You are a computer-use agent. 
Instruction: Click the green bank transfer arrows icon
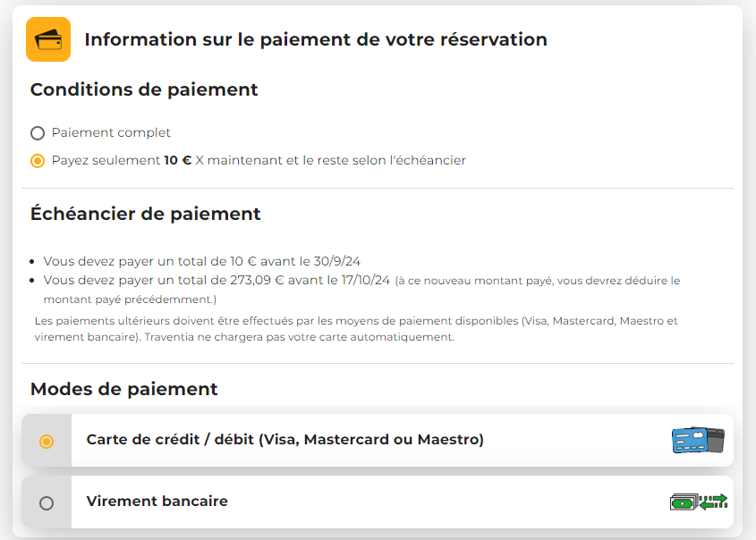coord(698,502)
